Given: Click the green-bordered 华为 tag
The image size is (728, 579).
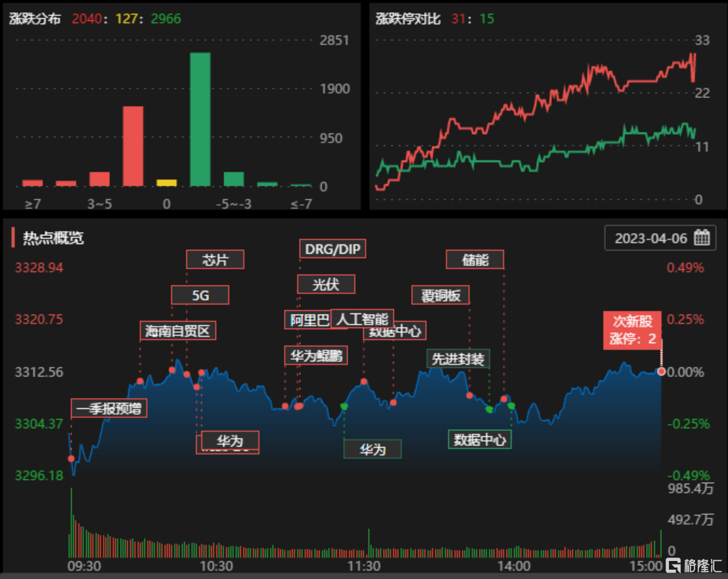Looking at the screenshot, I should (x=372, y=449).
